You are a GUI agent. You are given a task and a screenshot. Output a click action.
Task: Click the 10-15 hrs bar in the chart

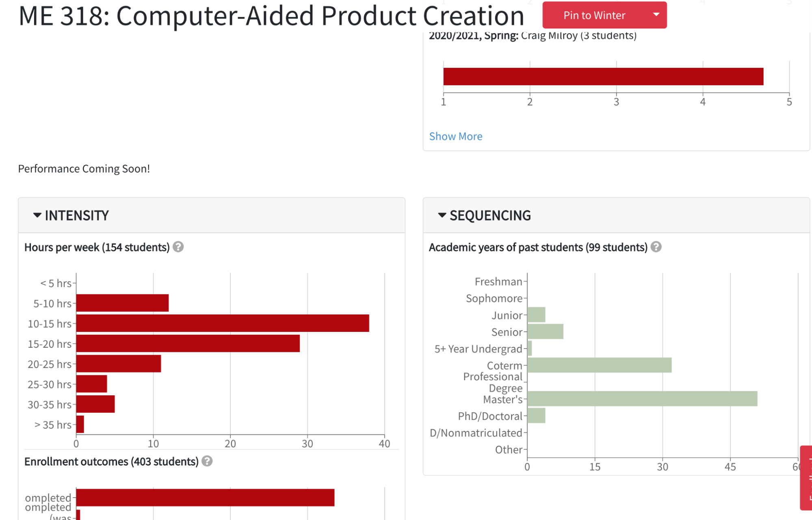(222, 323)
